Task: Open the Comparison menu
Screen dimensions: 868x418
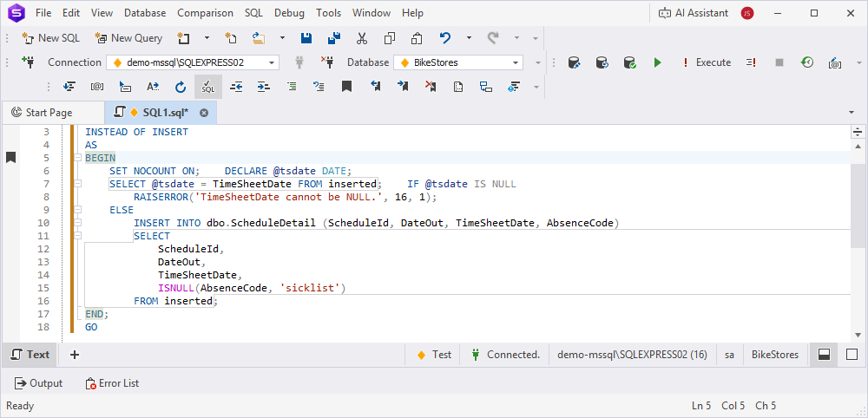Action: click(205, 13)
